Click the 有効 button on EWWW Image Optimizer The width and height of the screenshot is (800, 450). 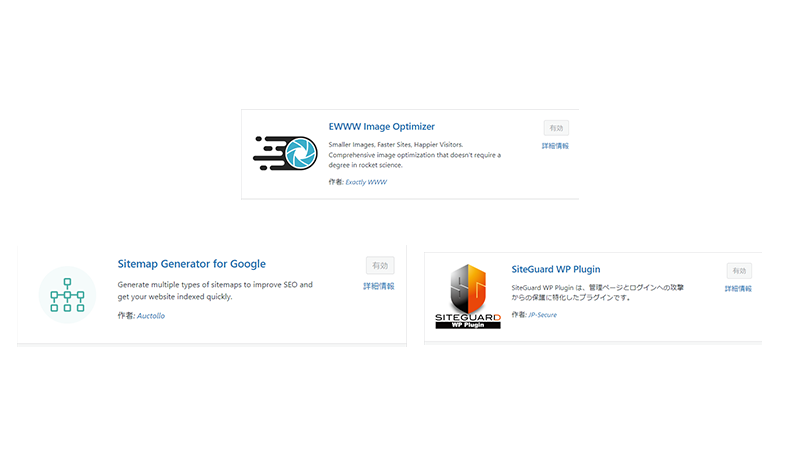[556, 128]
